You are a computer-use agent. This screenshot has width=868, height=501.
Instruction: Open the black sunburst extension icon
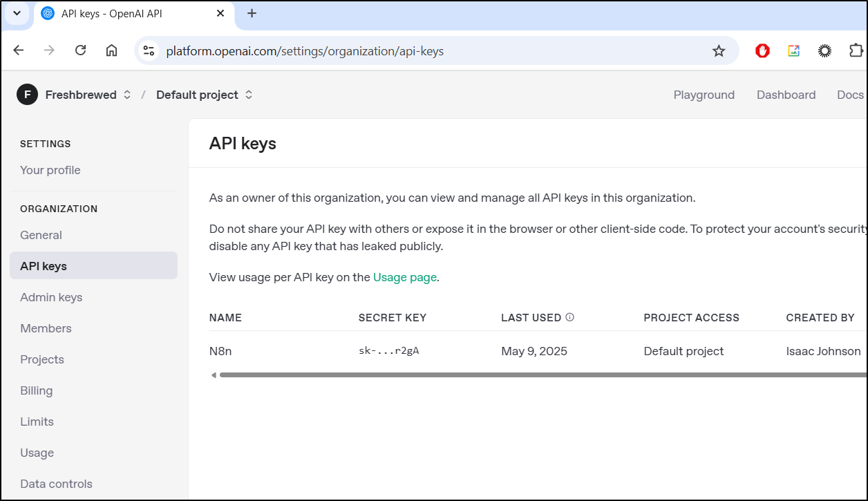[824, 50]
